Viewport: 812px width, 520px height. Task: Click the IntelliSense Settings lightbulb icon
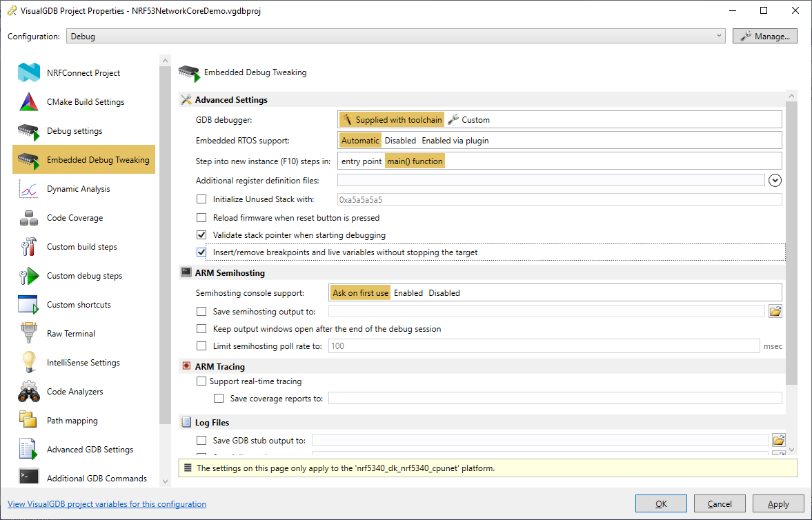point(29,363)
